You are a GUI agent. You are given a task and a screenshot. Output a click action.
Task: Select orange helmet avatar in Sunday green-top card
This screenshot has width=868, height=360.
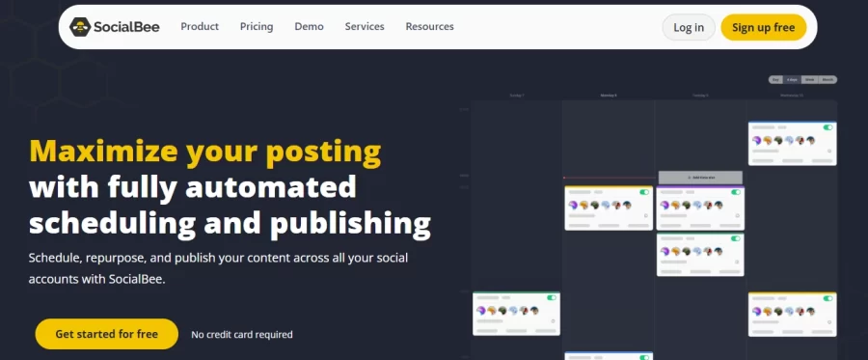(492, 311)
